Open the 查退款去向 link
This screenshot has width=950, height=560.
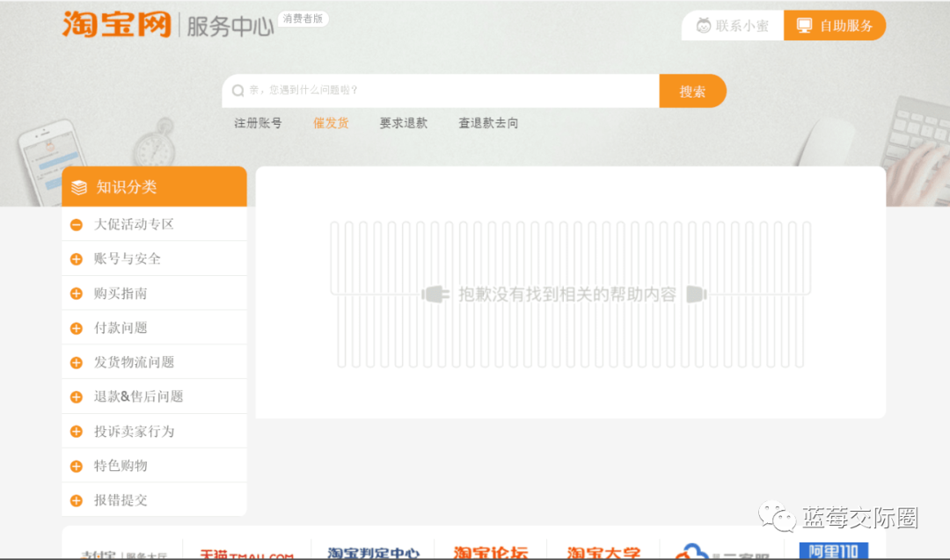pos(487,123)
